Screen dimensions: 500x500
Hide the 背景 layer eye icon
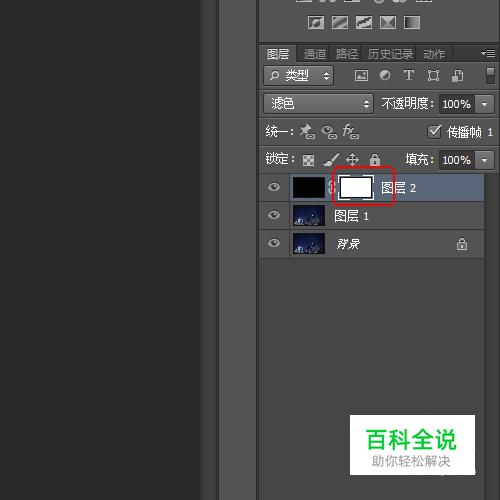coord(274,243)
